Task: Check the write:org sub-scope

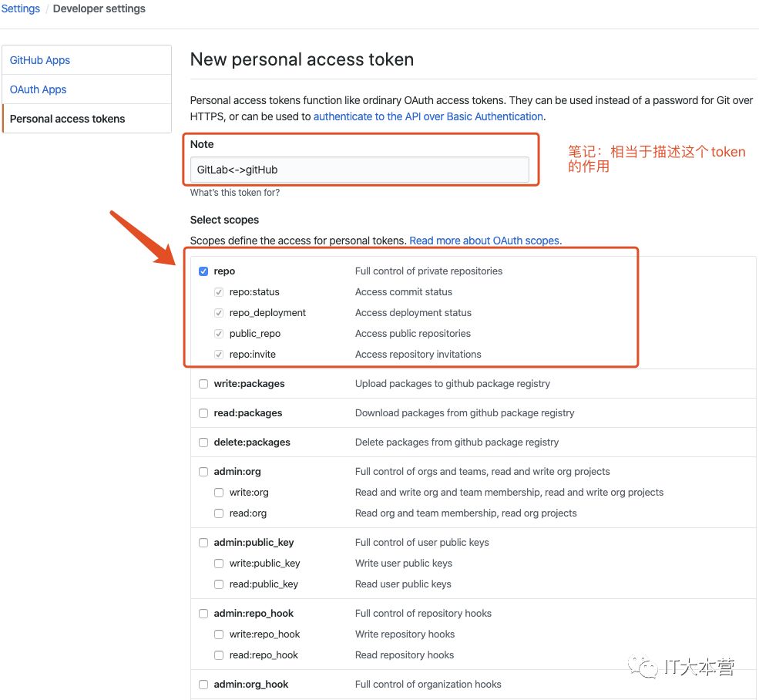Action: click(219, 493)
